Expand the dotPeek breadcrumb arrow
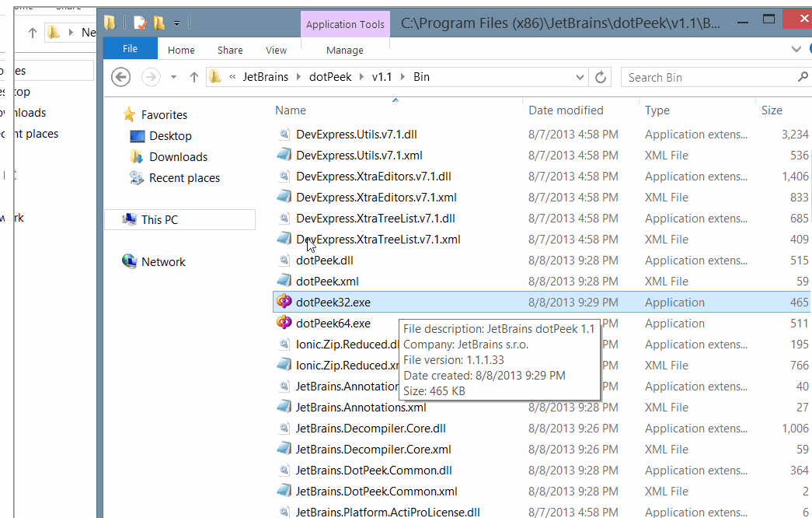The image size is (812, 518). point(361,77)
